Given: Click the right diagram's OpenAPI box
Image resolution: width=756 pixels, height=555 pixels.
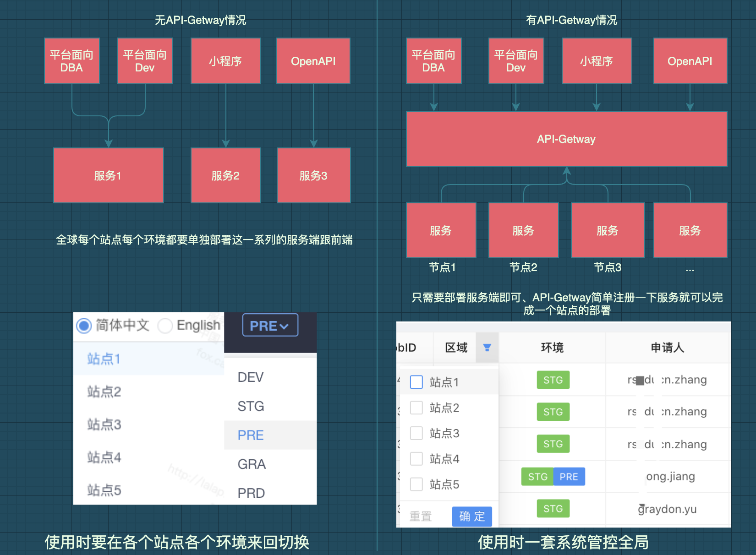Looking at the screenshot, I should tap(690, 61).
